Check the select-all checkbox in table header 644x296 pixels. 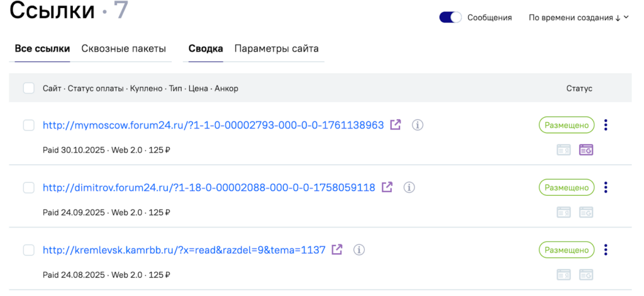tap(28, 88)
